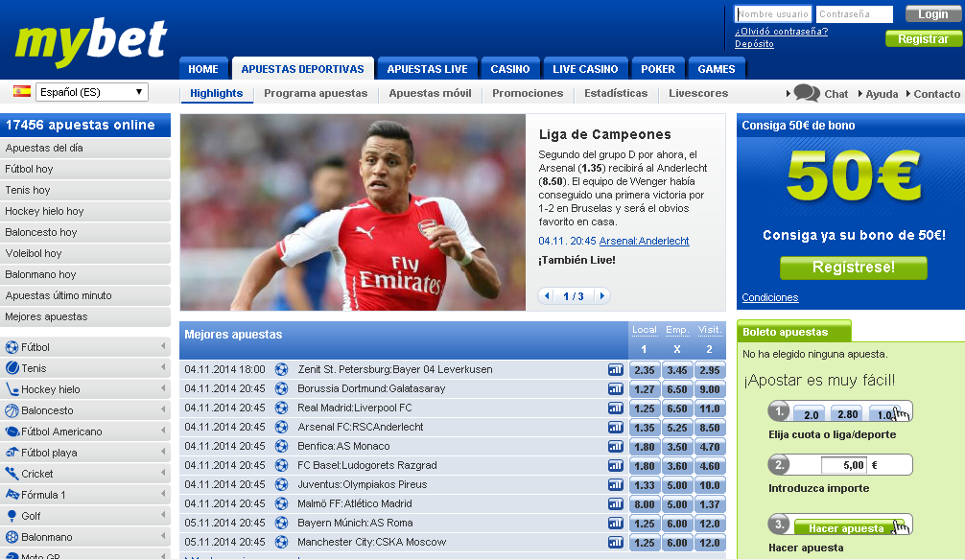Select the Estadísticas submenu item
This screenshot has width=965, height=560.
point(616,93)
